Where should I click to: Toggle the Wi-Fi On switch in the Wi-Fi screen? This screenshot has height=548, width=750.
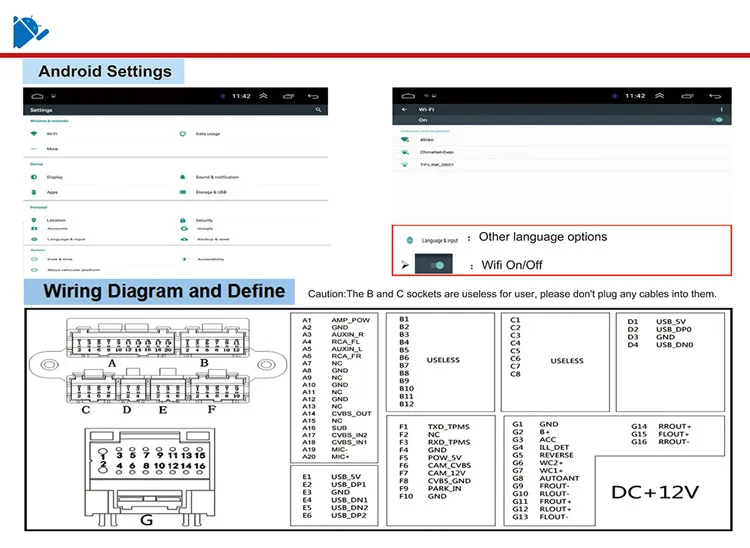(x=717, y=120)
